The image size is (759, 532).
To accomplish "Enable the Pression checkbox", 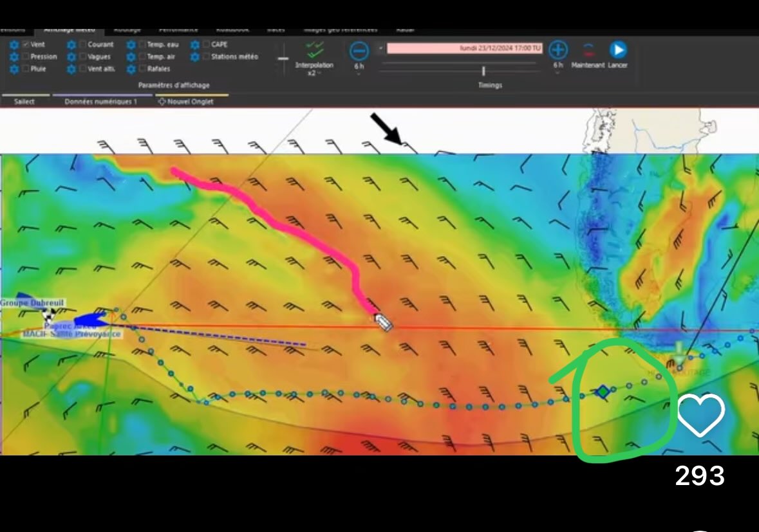I will click(x=26, y=56).
